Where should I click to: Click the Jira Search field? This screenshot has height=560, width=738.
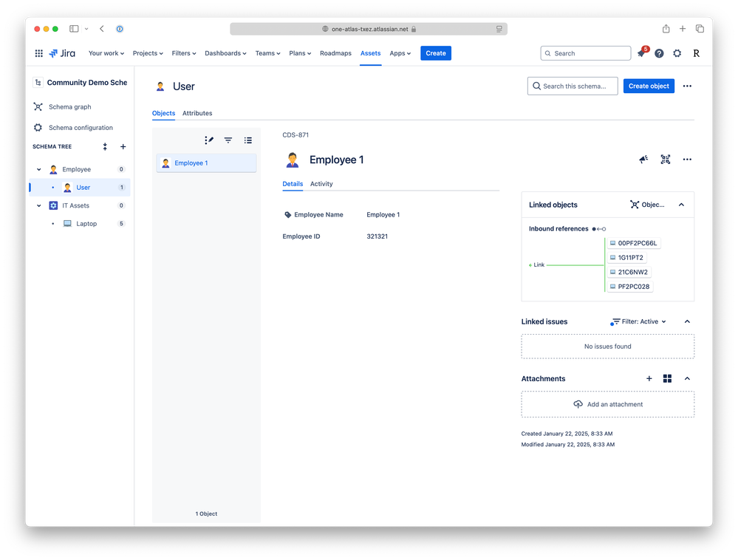point(586,53)
